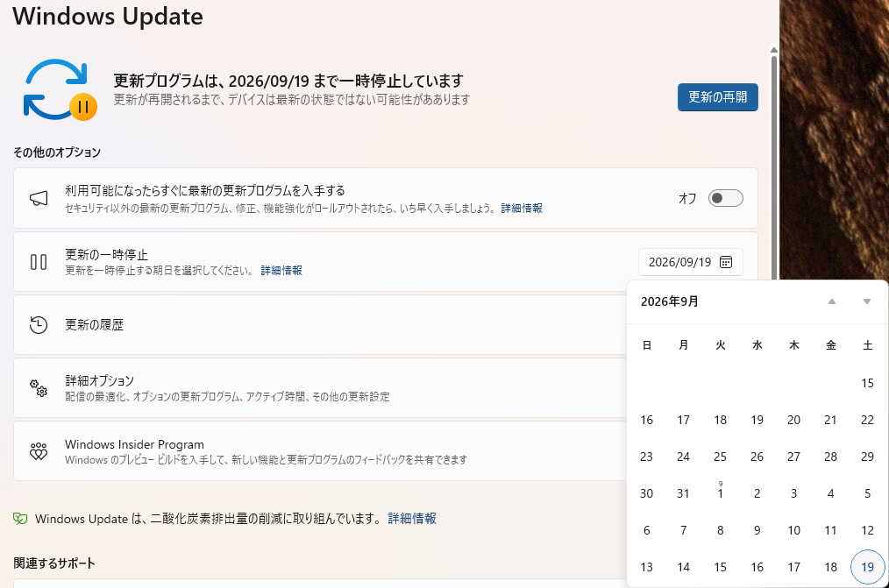The height and width of the screenshot is (588, 889).
Task: Select date 2 in the calendar
Action: coord(757,493)
